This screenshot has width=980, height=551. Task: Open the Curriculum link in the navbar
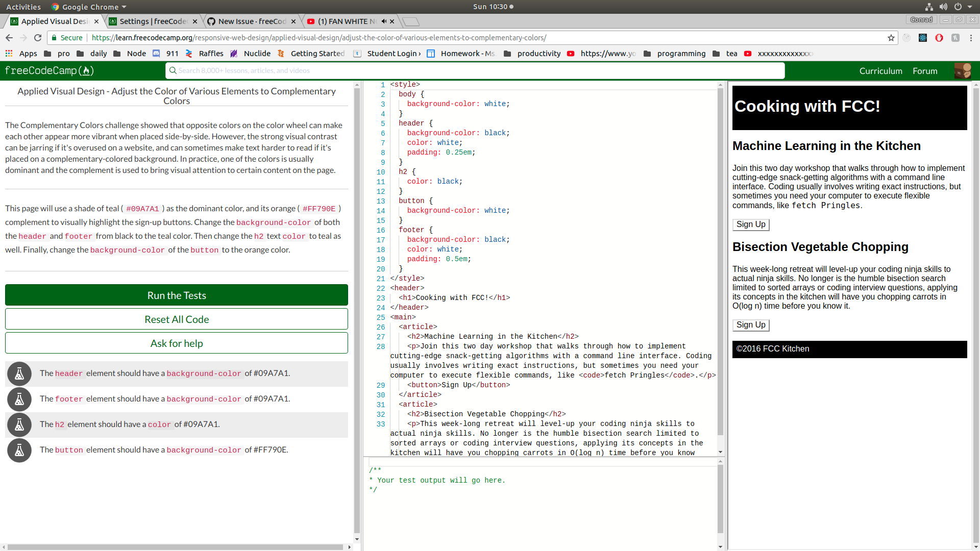(x=880, y=71)
